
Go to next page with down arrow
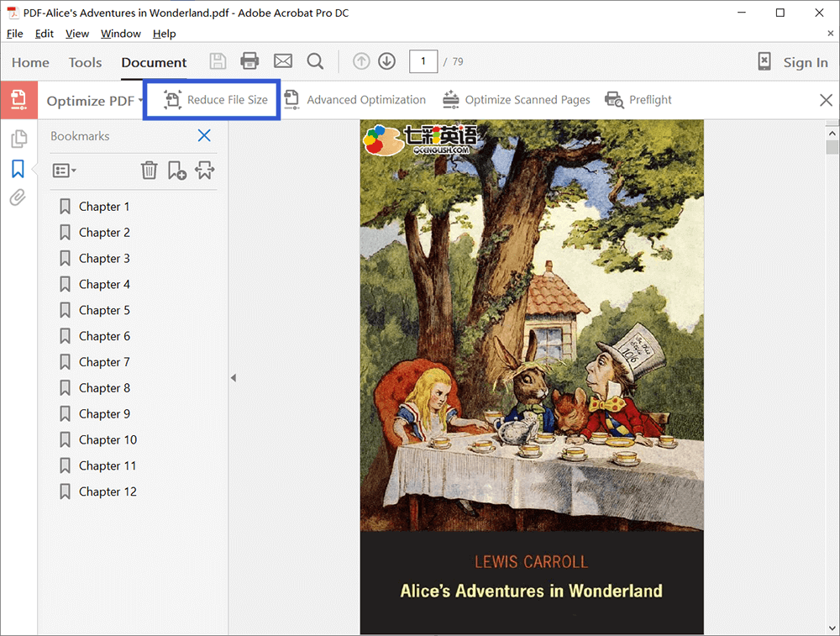[386, 61]
